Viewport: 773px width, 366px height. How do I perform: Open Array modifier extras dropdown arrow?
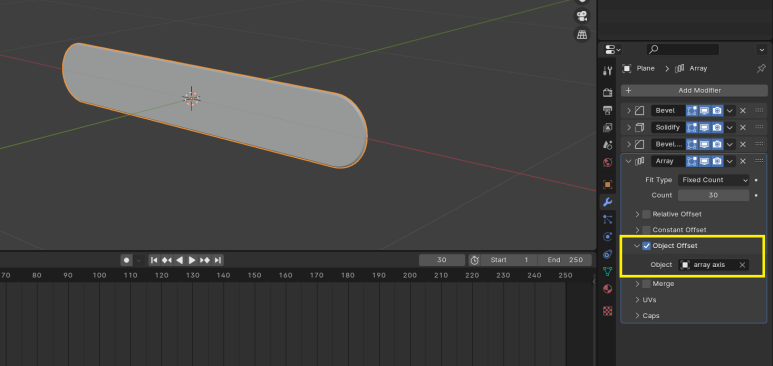pyautogui.click(x=730, y=161)
